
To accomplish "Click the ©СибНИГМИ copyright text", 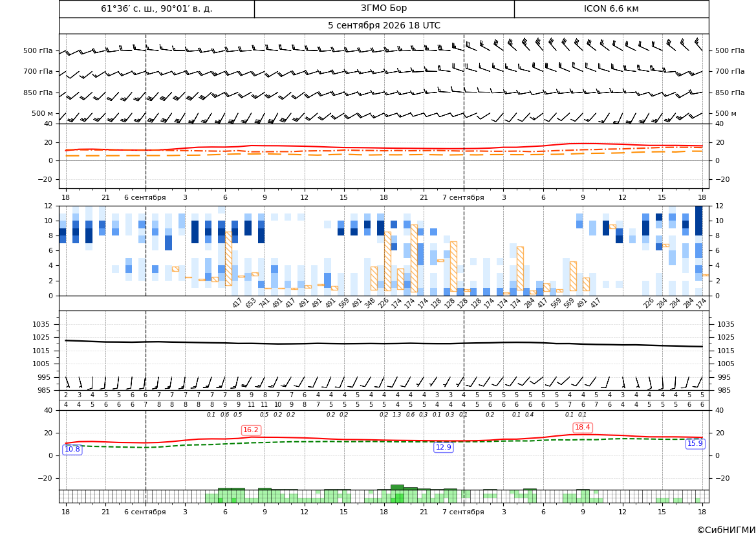I will coord(726,530).
